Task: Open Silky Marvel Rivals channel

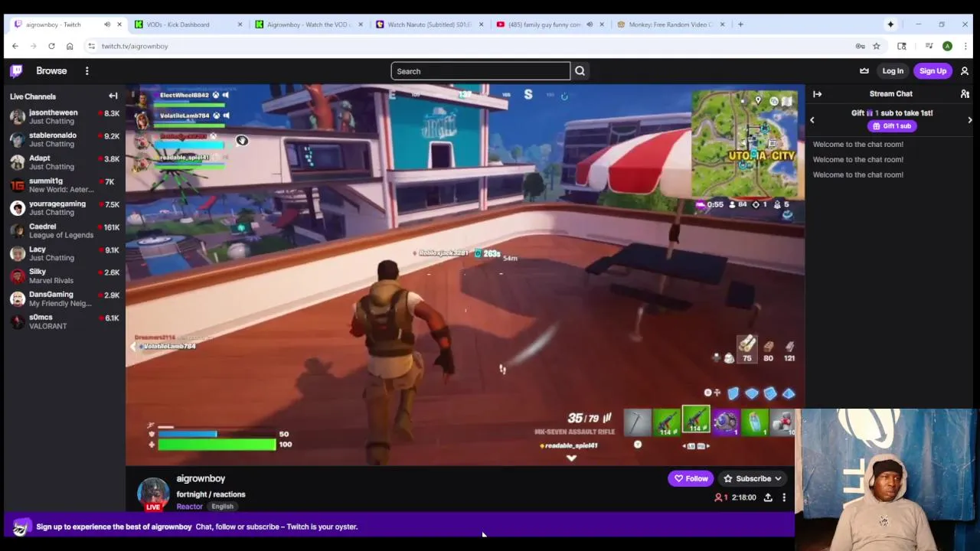Action: 64,276
